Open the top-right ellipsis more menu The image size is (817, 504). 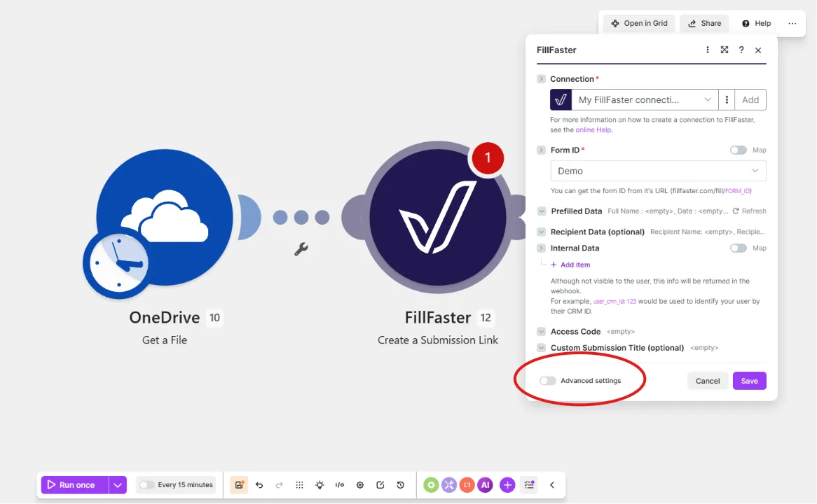[792, 23]
